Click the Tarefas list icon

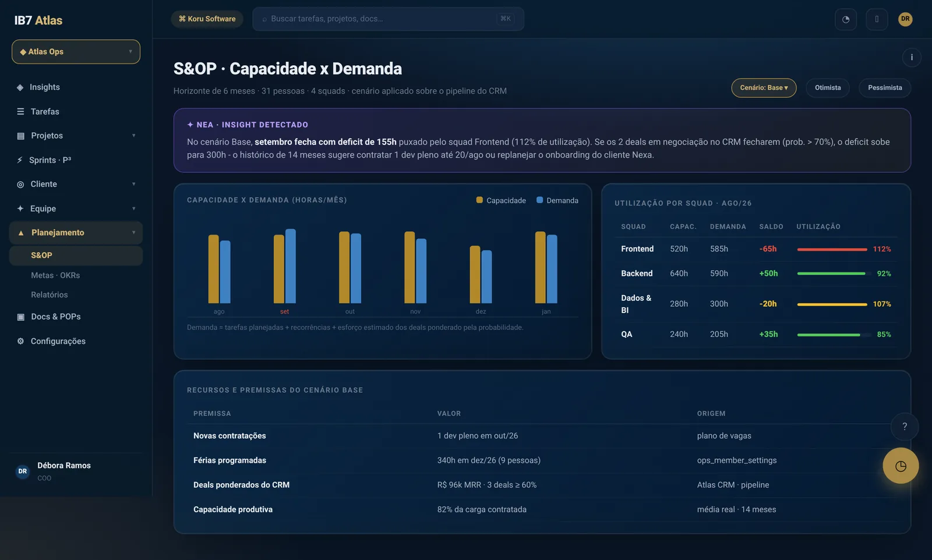coord(20,112)
